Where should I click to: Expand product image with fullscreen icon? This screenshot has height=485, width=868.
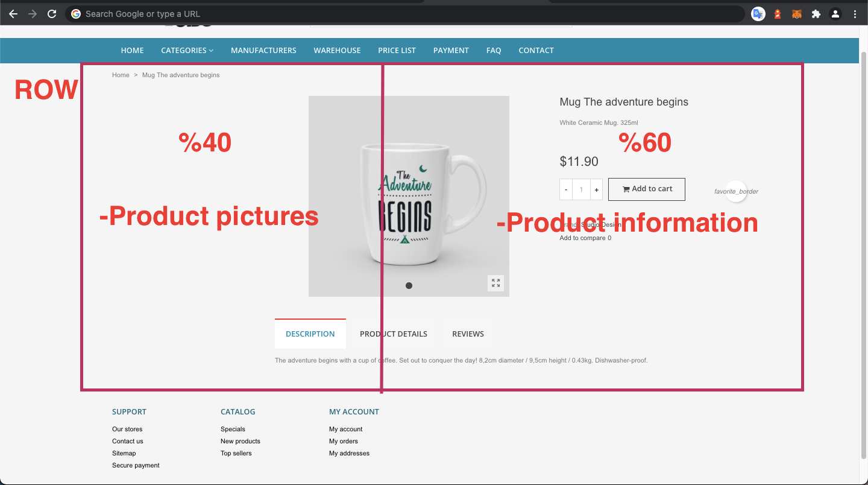pyautogui.click(x=495, y=283)
